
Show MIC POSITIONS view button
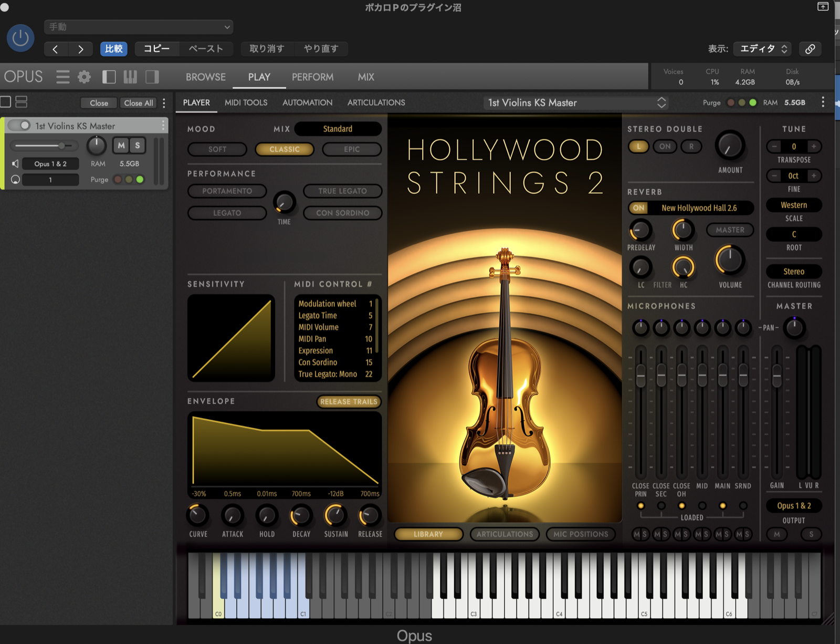(581, 534)
